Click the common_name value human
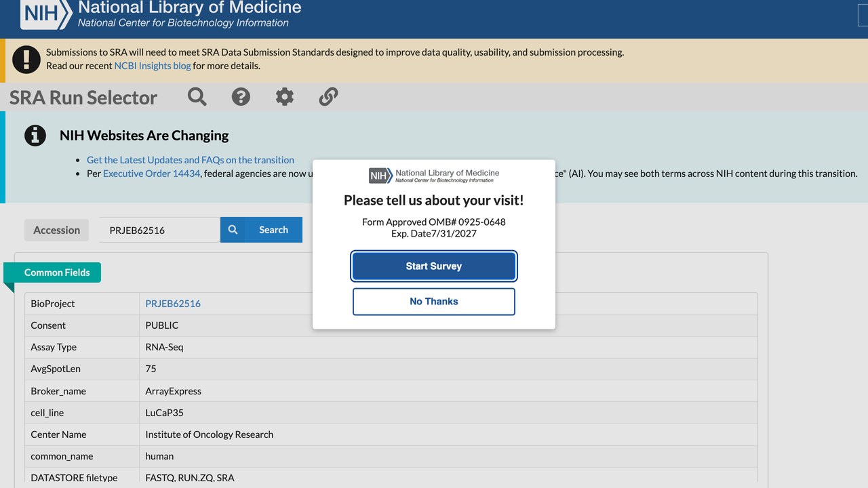 click(x=159, y=456)
